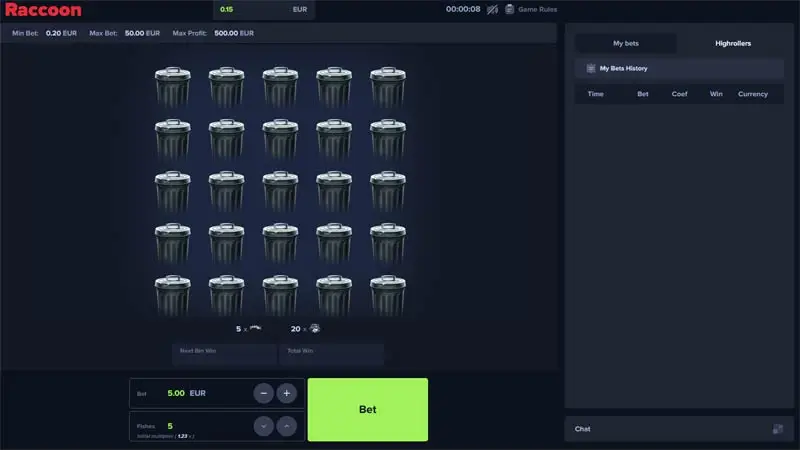Increase bet amount with plus button
This screenshot has width=800, height=450.
[287, 393]
